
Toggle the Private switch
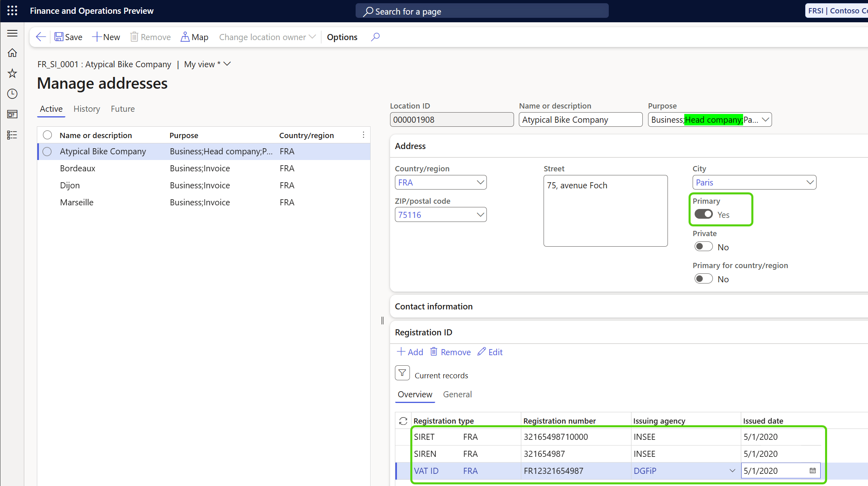[x=704, y=246]
